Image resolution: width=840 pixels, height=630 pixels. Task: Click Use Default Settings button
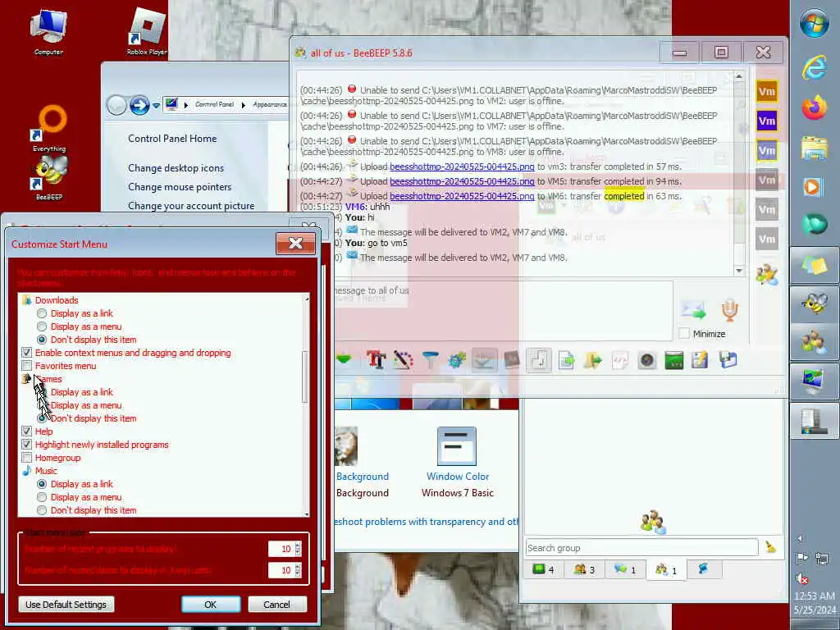[66, 605]
